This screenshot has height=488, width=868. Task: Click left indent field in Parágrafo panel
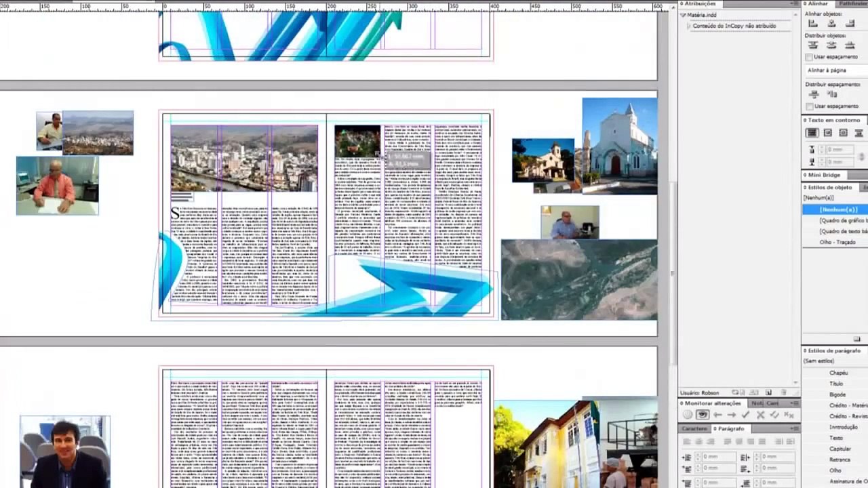click(719, 457)
